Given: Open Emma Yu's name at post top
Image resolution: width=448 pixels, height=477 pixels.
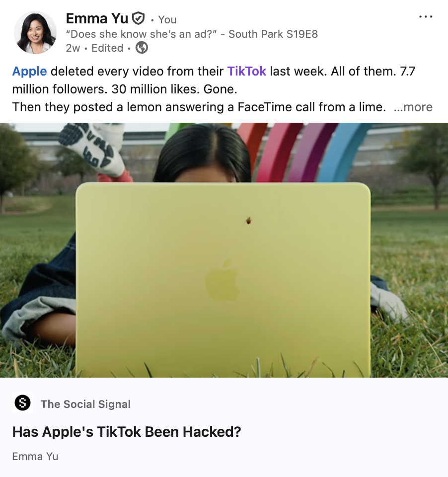Looking at the screenshot, I should tap(97, 18).
